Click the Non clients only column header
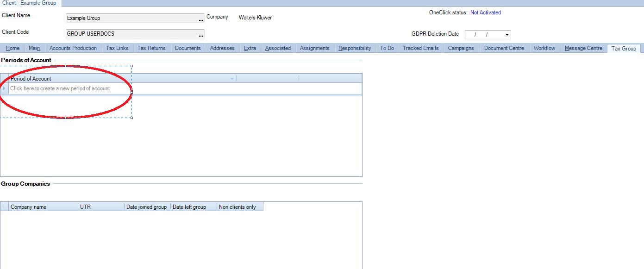 pyautogui.click(x=240, y=207)
